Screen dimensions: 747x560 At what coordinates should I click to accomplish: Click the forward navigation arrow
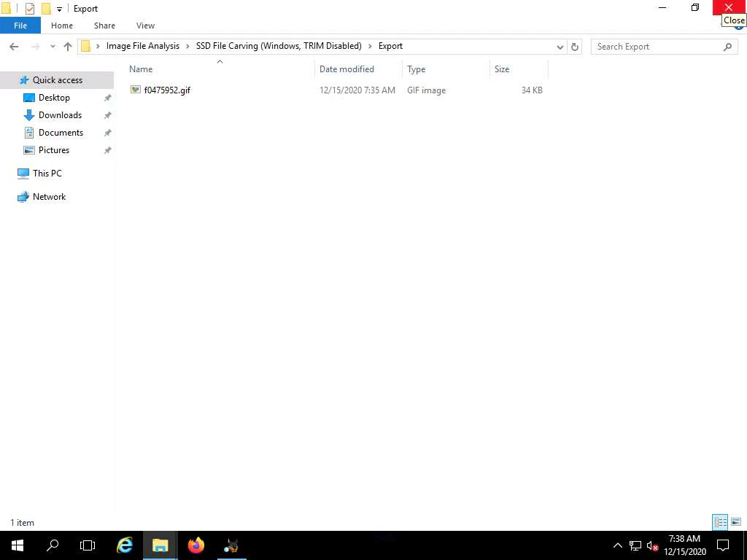coord(35,46)
